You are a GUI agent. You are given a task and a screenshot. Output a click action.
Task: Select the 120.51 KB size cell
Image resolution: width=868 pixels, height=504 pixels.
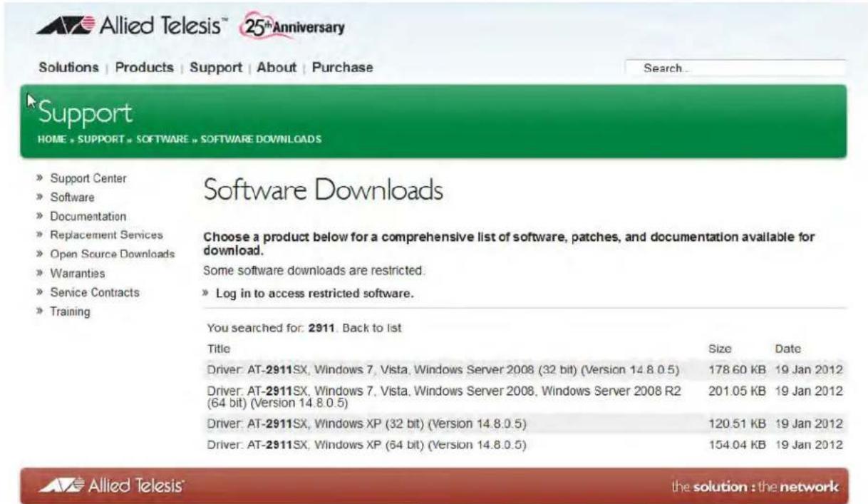coord(738,424)
